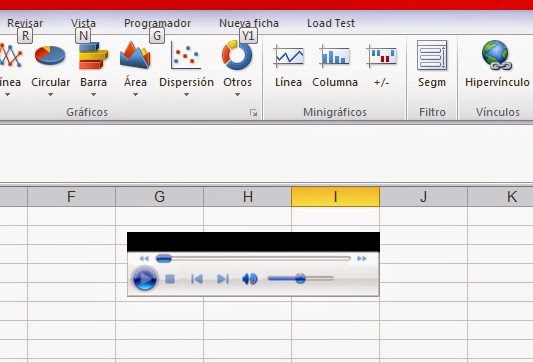Mute the media player speaker
Screen dimensions: 533x362
(250, 279)
